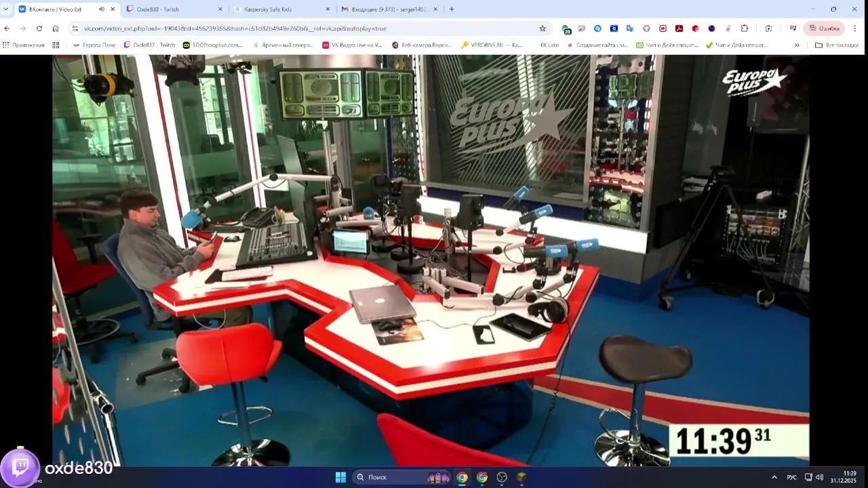
Task: Open the Веб-камера Ворон... bookmark
Action: [x=422, y=45]
